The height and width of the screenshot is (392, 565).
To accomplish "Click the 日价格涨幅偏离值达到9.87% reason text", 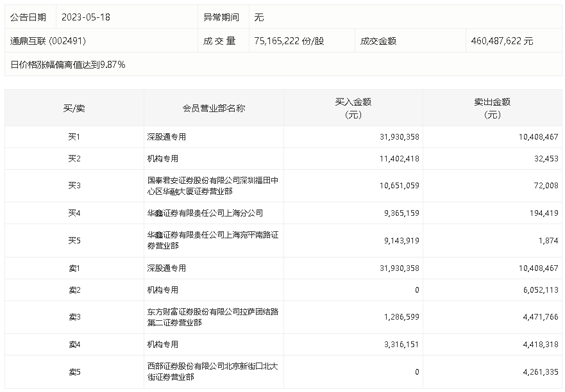I will pyautogui.click(x=68, y=65).
